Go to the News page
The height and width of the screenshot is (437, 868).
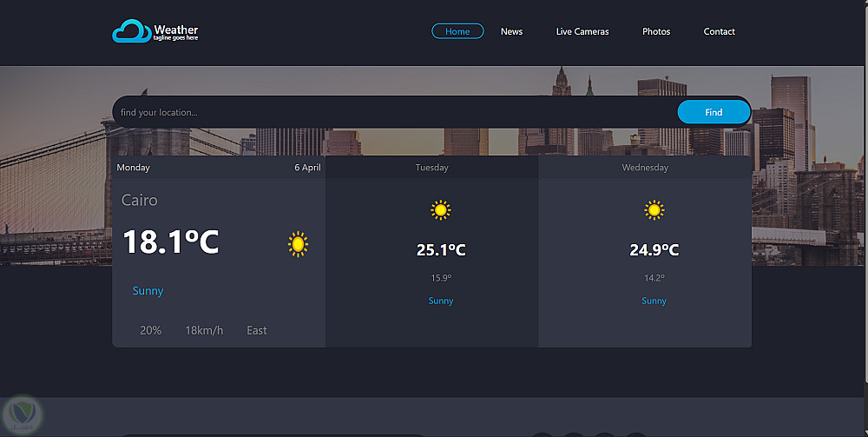click(x=511, y=31)
